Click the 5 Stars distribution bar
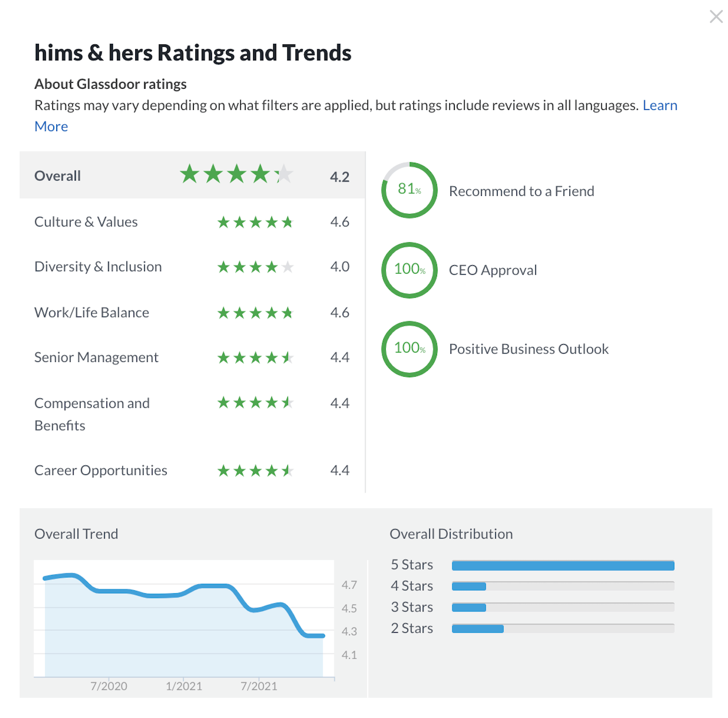 tap(563, 566)
